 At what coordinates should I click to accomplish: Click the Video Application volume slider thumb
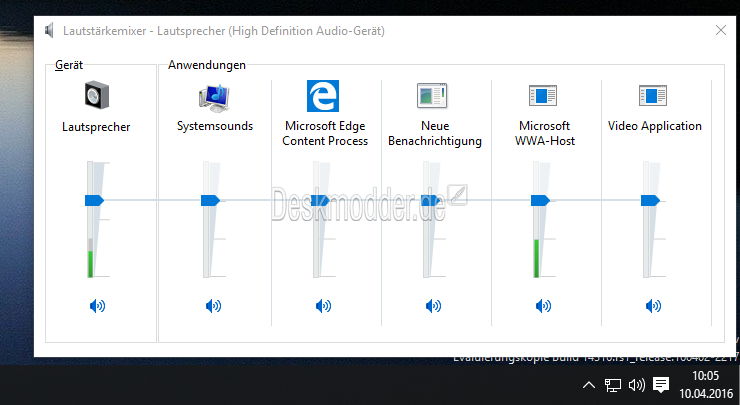coord(650,201)
